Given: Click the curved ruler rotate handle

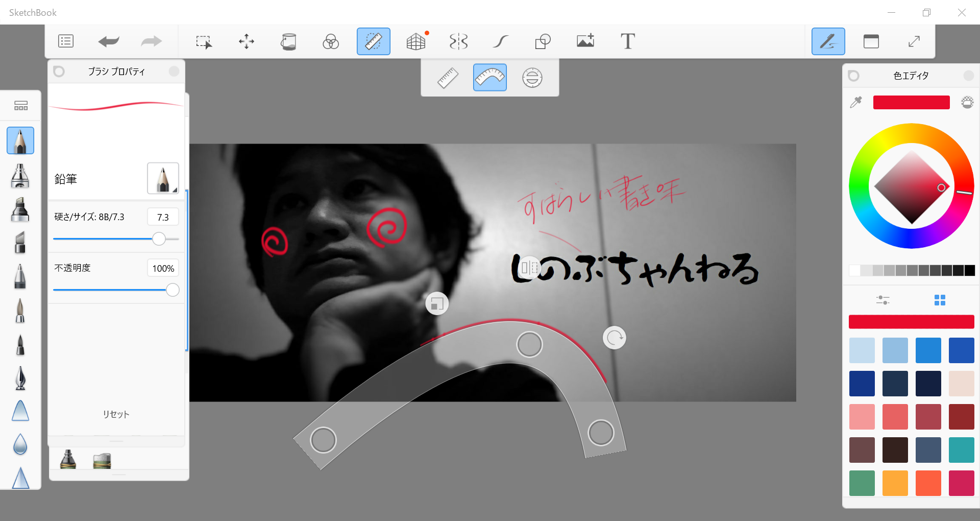Looking at the screenshot, I should pyautogui.click(x=615, y=338).
